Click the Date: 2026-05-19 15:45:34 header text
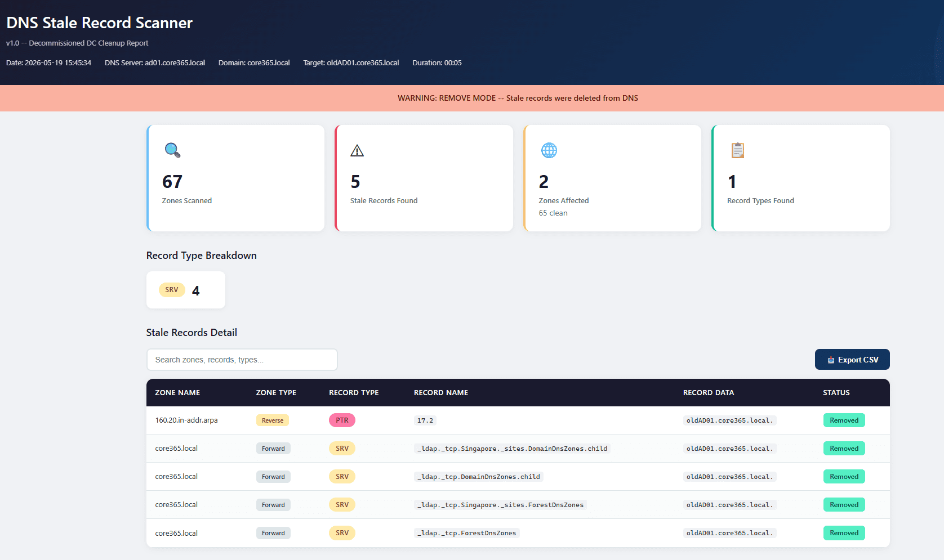Viewport: 944px width, 560px height. tap(48, 62)
